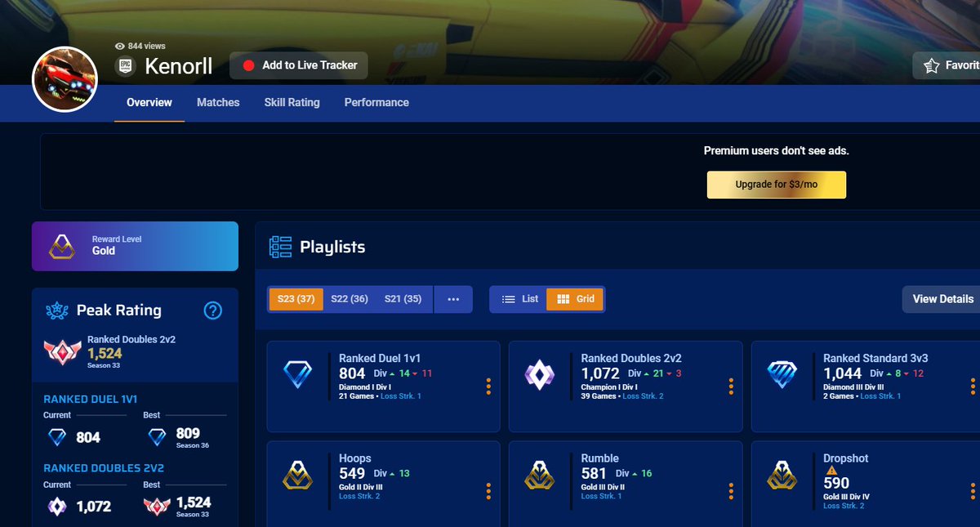Click Ranked Duel rating value 804
Image resolution: width=980 pixels, height=527 pixels.
pyautogui.click(x=352, y=373)
